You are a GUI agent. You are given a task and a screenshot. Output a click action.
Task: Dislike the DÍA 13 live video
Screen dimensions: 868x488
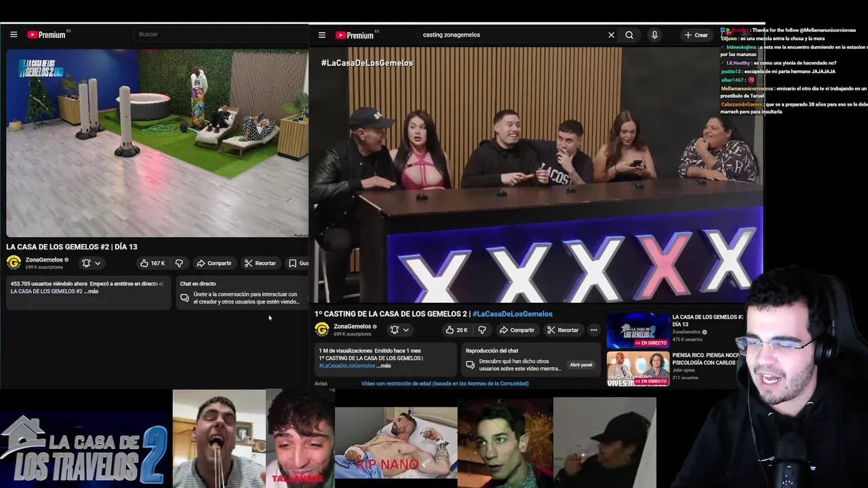[179, 263]
